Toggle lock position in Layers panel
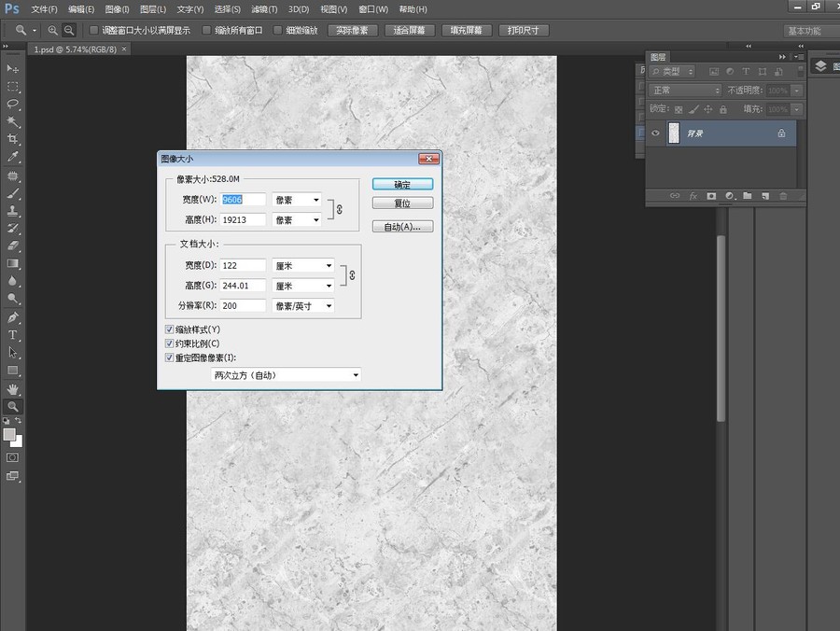 pyautogui.click(x=708, y=109)
